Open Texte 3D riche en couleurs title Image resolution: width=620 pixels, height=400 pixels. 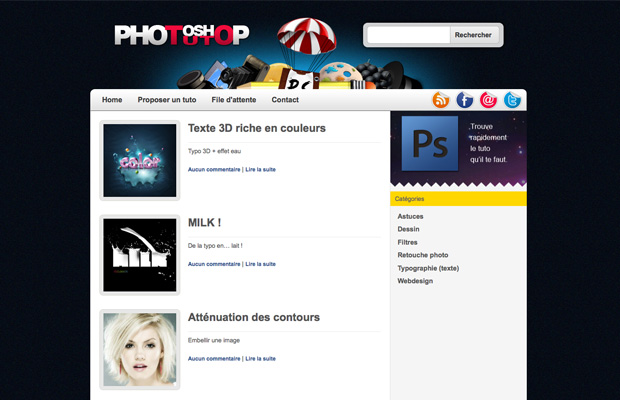257,128
